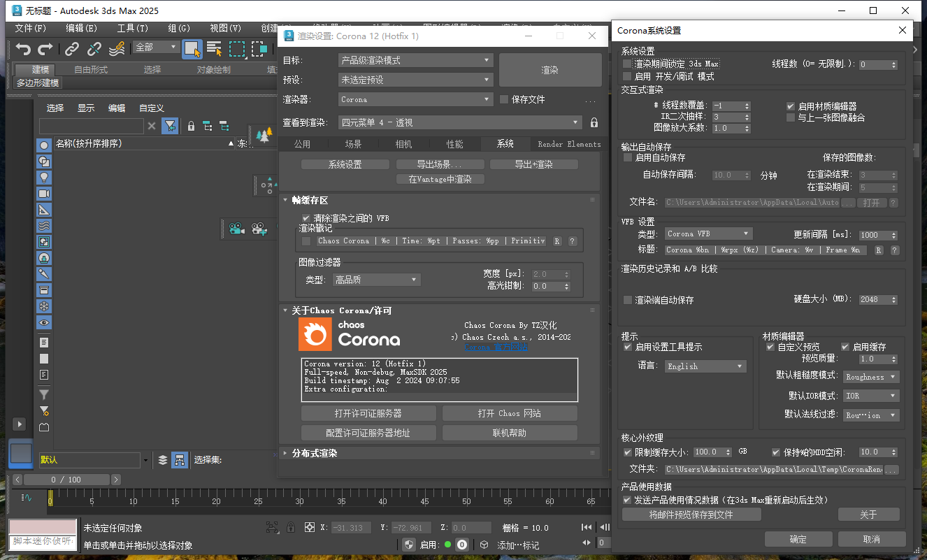Enable autosave checkbox in output section

point(627,157)
